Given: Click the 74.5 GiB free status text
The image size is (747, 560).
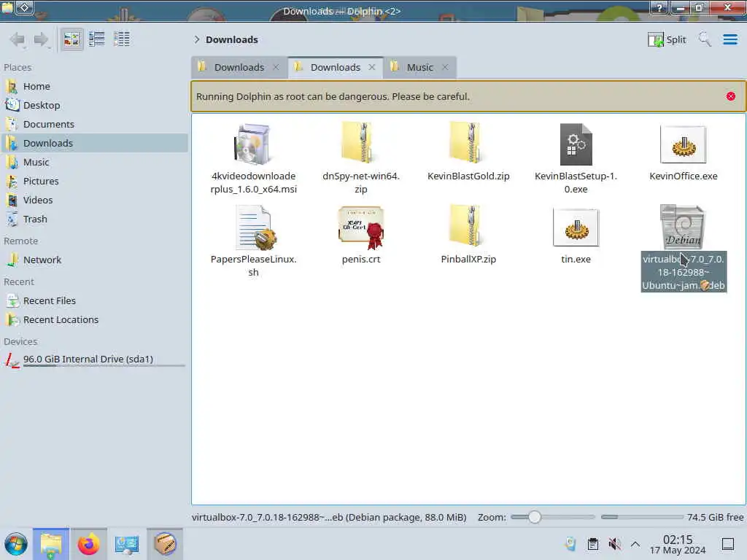Looking at the screenshot, I should (715, 517).
